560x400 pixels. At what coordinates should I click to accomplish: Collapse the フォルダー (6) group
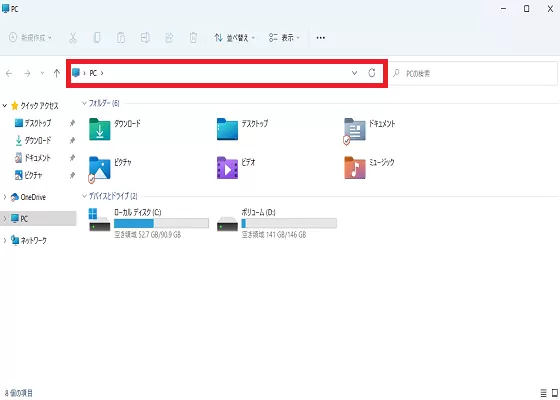click(x=84, y=103)
